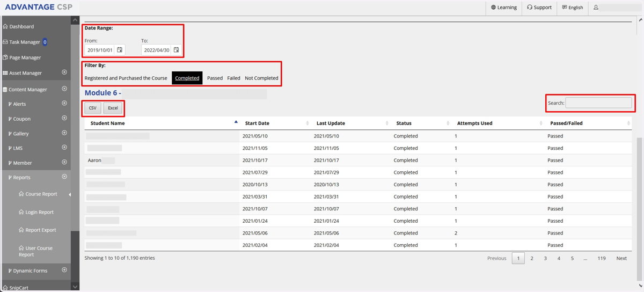
Task: Export the table as Excel
Action: pos(113,108)
